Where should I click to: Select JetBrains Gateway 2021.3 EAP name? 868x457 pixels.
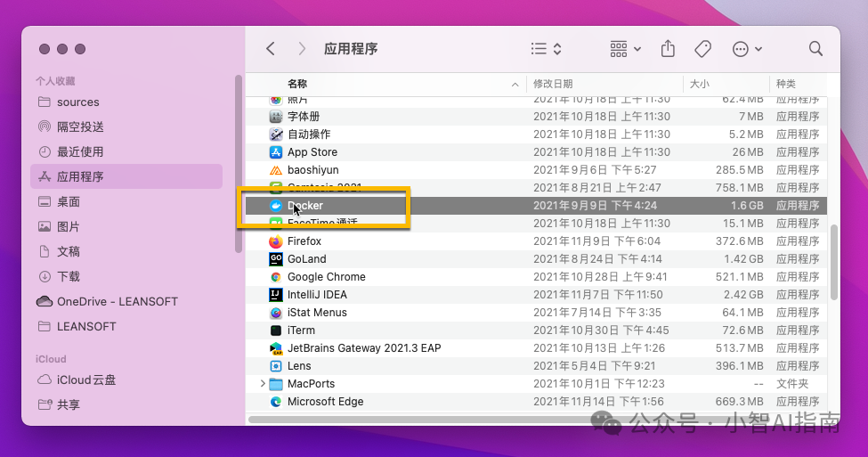[364, 348]
